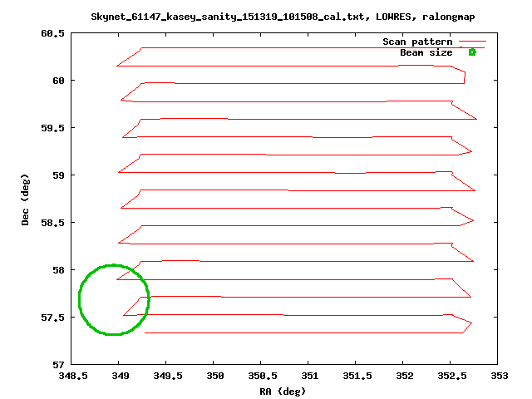Click the 348.5 tick label on x-axis
Screen dimensions: 532x399
(x=71, y=376)
